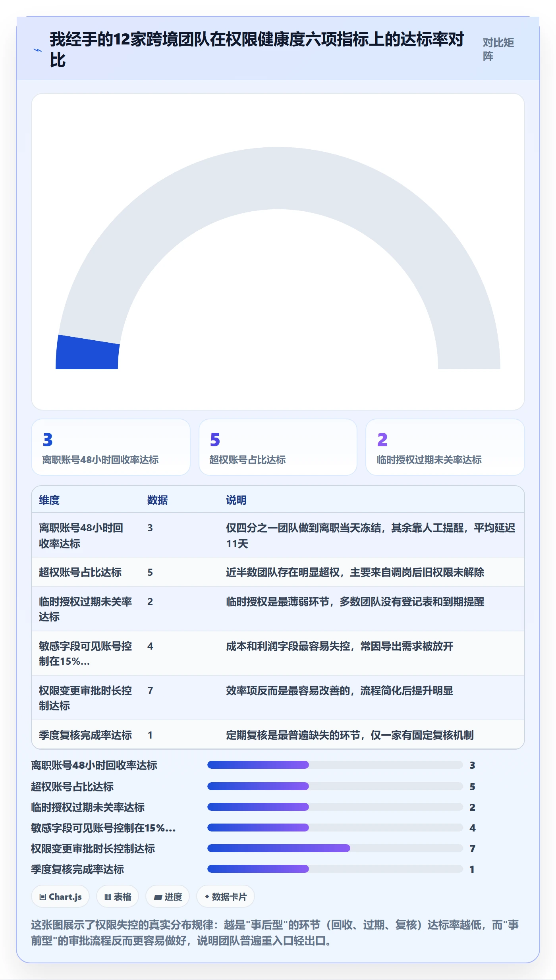Click progress bar for 季度复核完成率达标

(x=335, y=869)
